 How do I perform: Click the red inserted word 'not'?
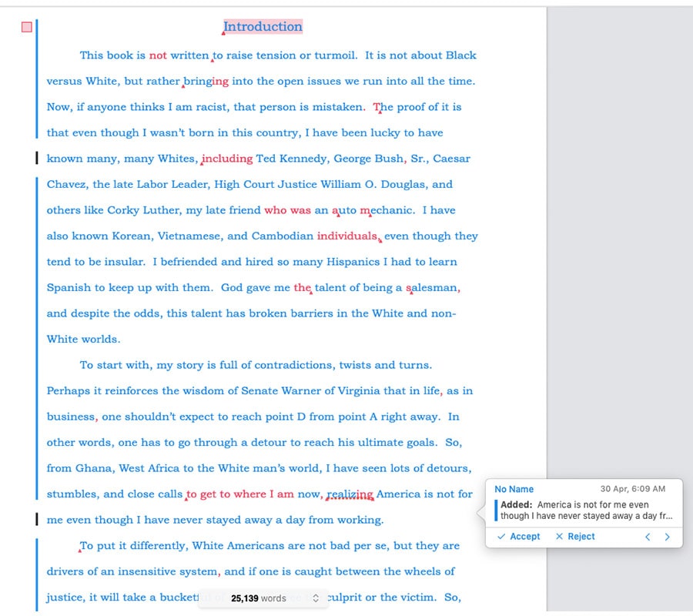pos(158,55)
